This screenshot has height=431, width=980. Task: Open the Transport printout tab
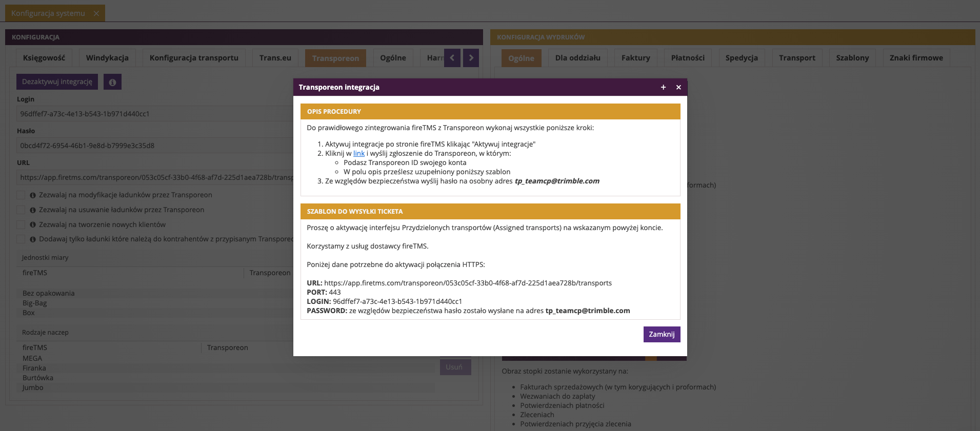click(x=797, y=58)
